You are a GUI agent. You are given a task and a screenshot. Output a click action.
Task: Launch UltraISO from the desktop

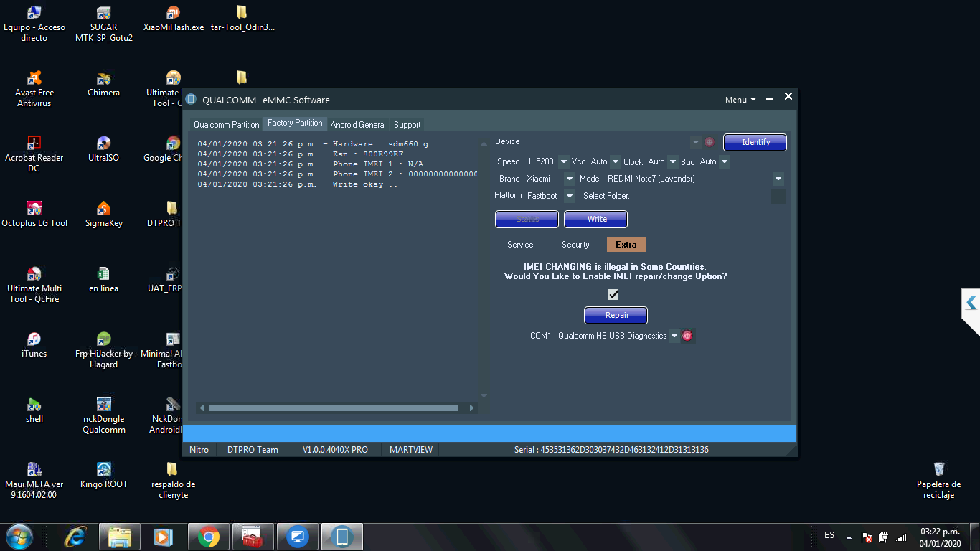click(x=104, y=149)
